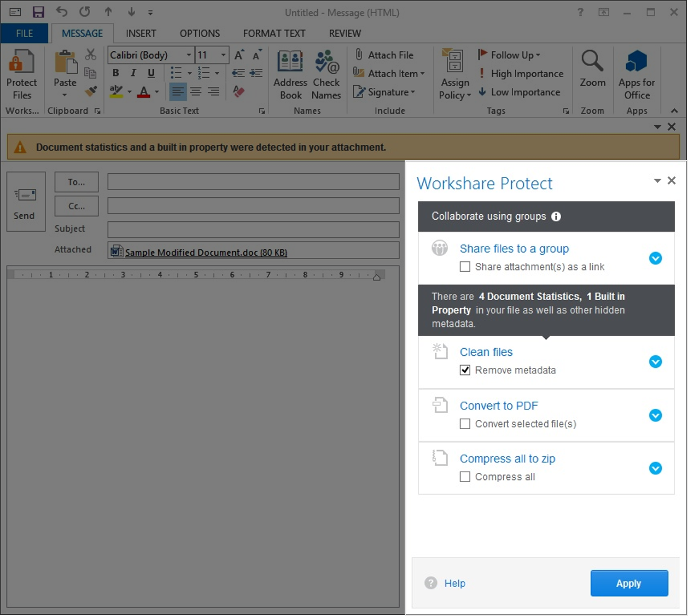Switch to the INSERT ribbon tab
Image resolution: width=688 pixels, height=616 pixels.
[141, 33]
